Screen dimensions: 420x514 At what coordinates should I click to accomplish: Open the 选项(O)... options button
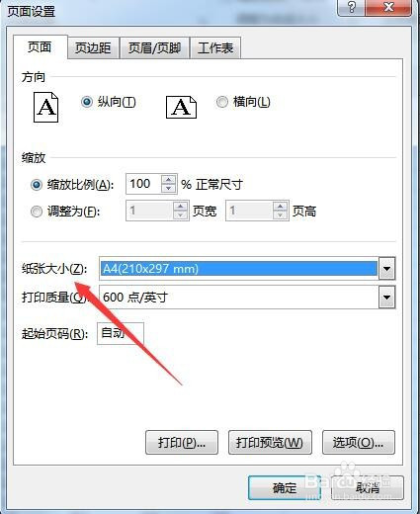tap(358, 443)
